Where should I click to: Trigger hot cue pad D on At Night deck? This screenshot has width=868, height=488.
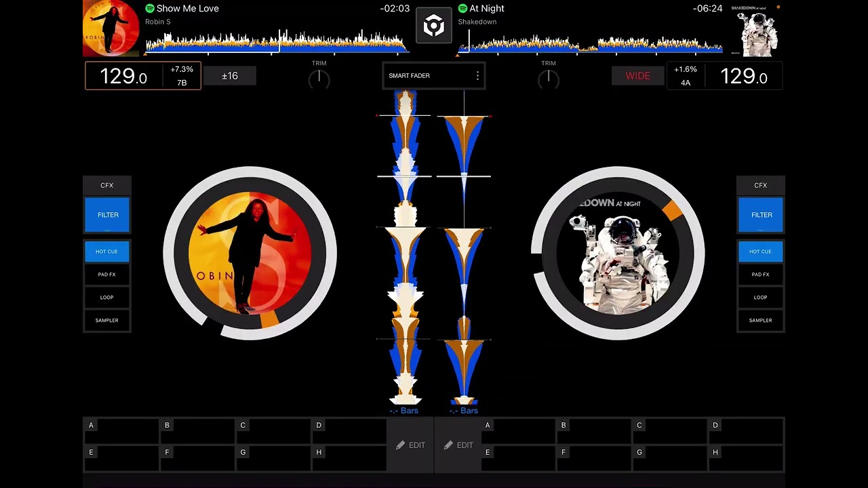pos(746,431)
